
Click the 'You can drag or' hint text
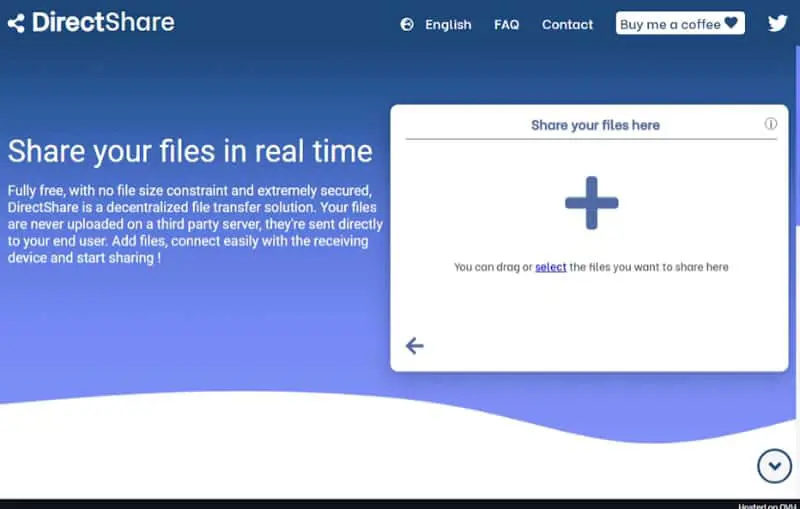pos(493,267)
